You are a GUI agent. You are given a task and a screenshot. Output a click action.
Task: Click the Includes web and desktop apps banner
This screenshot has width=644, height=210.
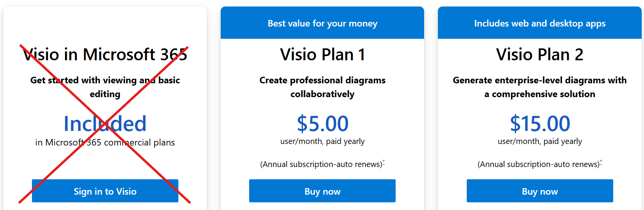[x=539, y=23]
